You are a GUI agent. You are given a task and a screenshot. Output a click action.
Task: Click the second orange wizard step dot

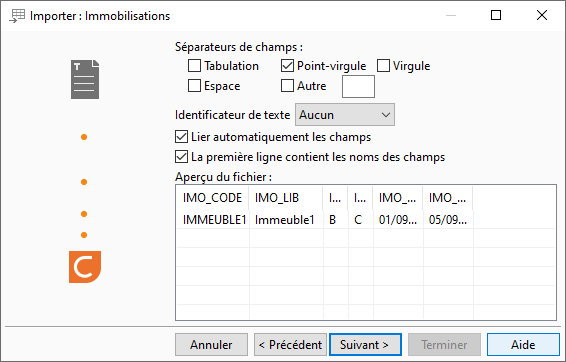coord(84,182)
